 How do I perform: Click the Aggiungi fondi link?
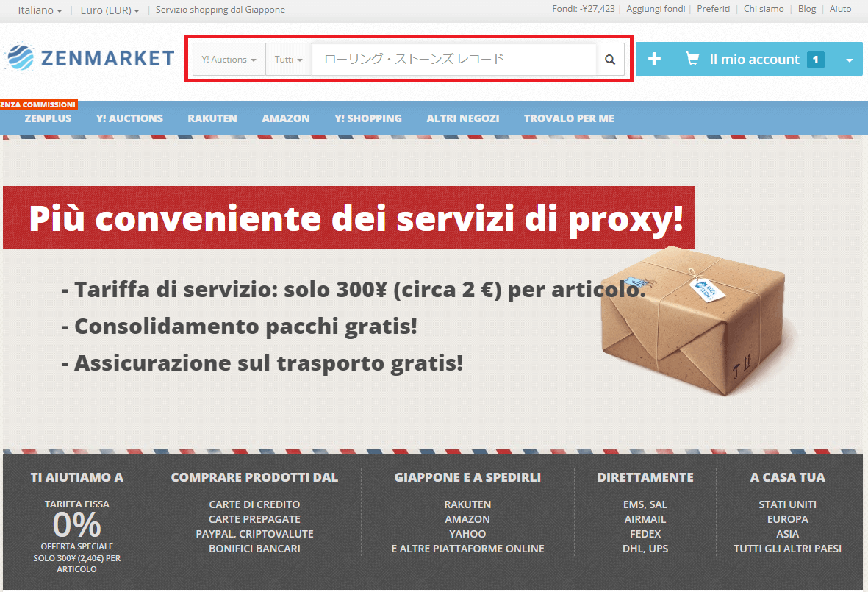(x=656, y=9)
